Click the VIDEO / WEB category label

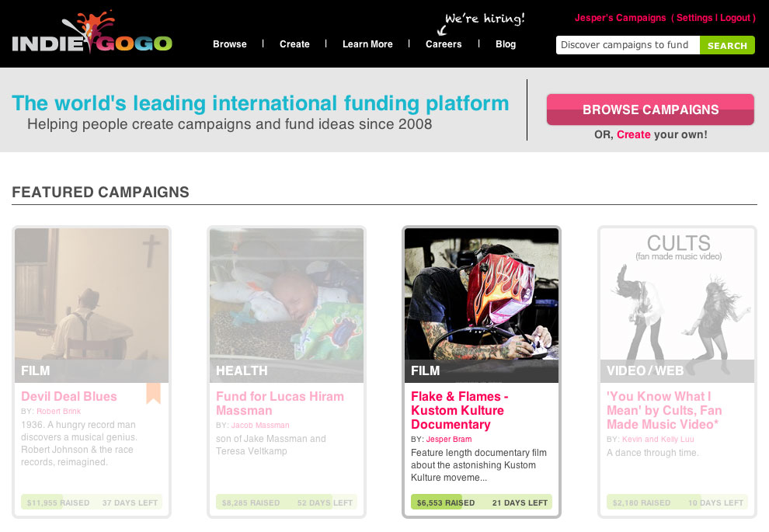tap(645, 370)
